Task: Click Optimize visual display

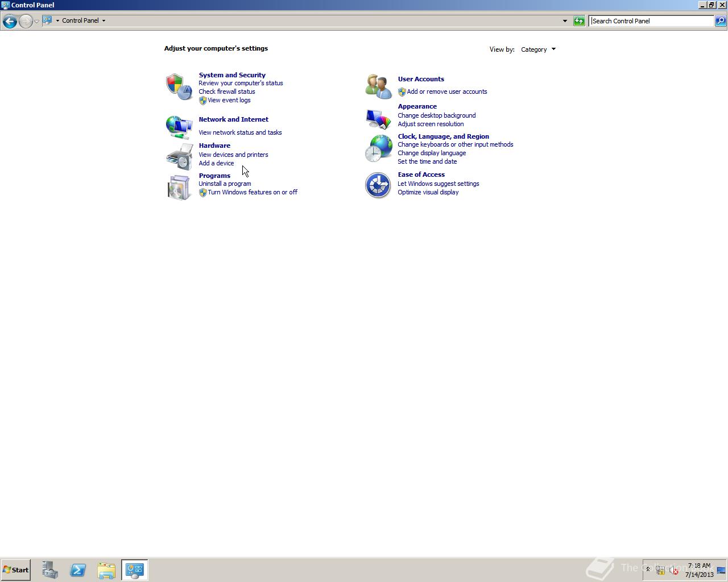Action: [428, 192]
